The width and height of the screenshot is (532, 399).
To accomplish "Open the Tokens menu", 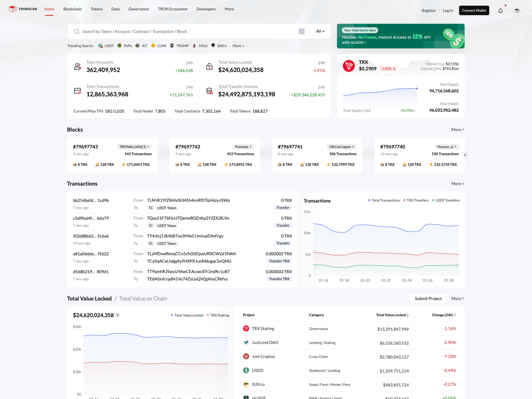I will point(96,9).
